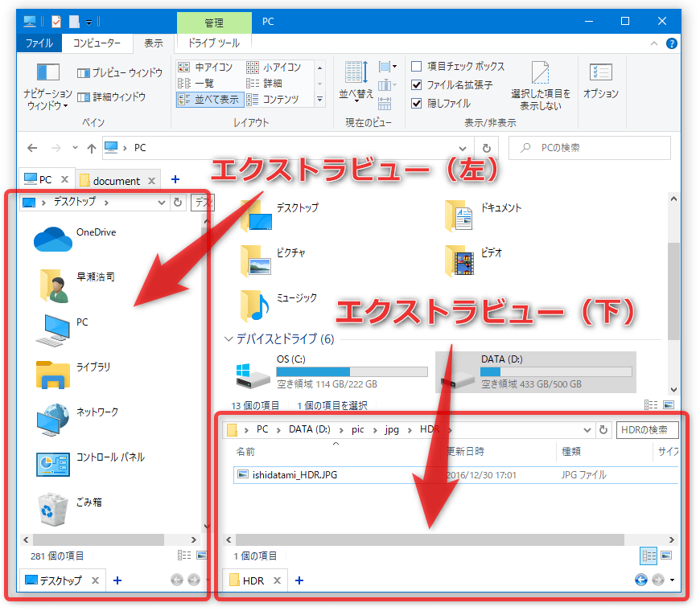Open the コントロール パネル icon

[x=53, y=463]
